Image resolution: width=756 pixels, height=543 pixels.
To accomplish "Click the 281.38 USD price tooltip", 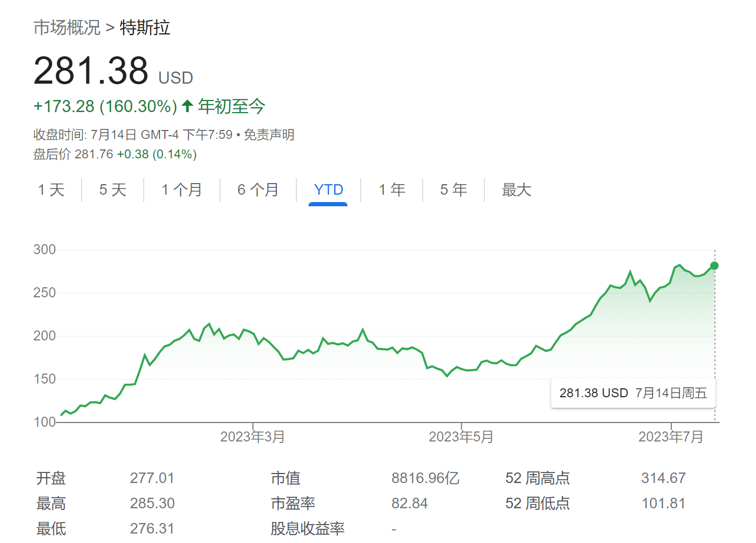I will [x=632, y=393].
